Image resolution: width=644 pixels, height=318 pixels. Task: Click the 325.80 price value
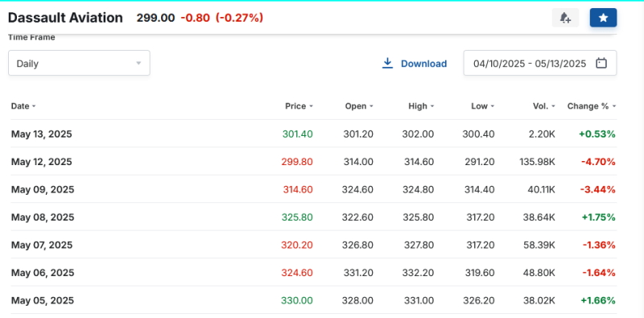click(297, 217)
